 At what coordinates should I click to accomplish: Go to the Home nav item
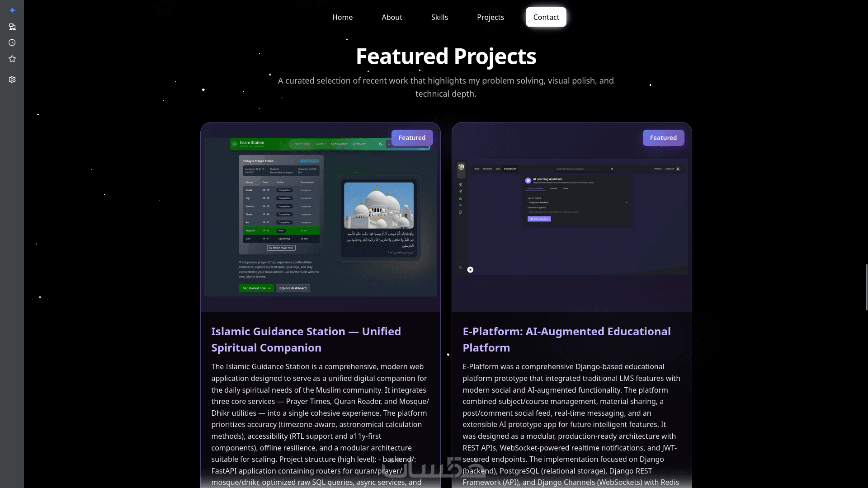pos(342,17)
